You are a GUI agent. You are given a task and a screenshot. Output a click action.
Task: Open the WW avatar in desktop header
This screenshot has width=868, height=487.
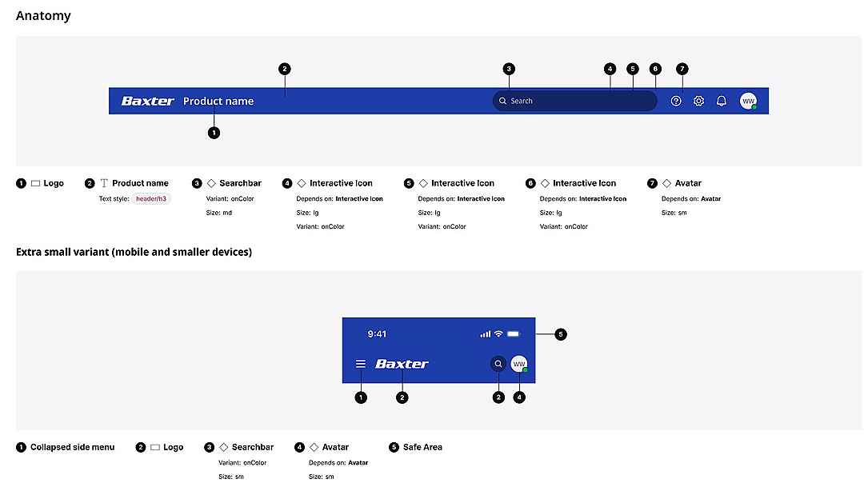(x=748, y=102)
